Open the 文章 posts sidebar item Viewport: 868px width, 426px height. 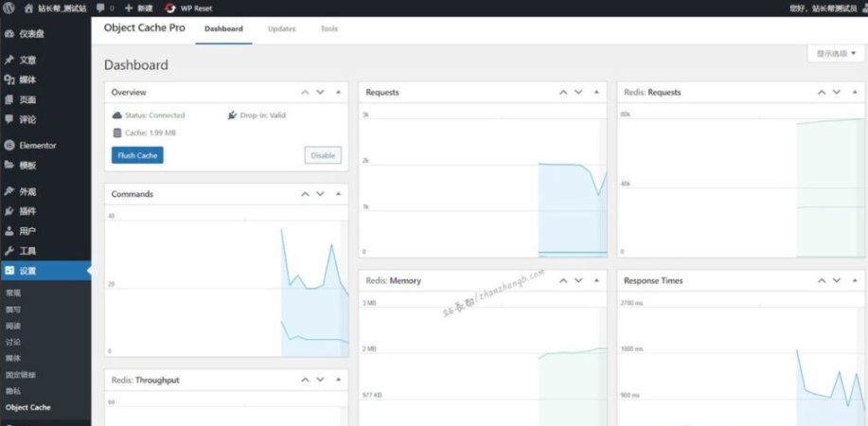(45, 60)
